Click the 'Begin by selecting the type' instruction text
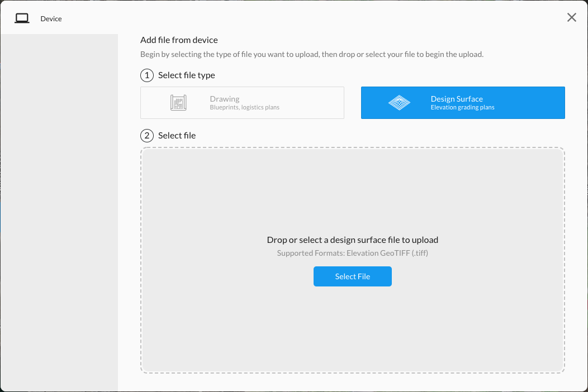Image resolution: width=588 pixels, height=392 pixels. (312, 54)
